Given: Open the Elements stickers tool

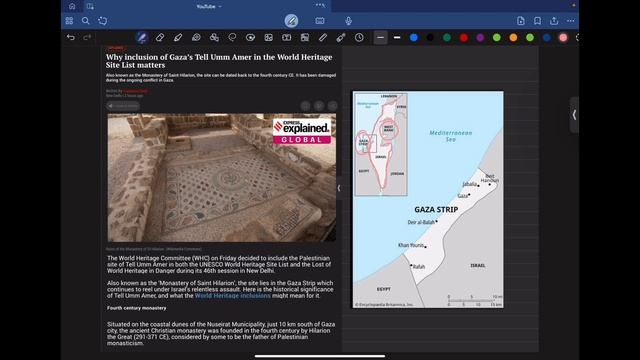Looking at the screenshot, I should tap(214, 38).
